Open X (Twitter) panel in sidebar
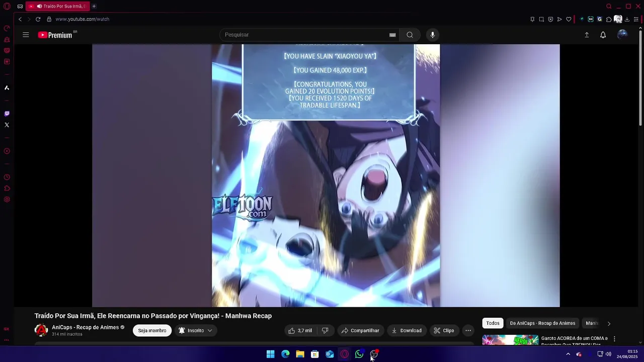Image resolution: width=644 pixels, height=362 pixels. click(x=7, y=125)
